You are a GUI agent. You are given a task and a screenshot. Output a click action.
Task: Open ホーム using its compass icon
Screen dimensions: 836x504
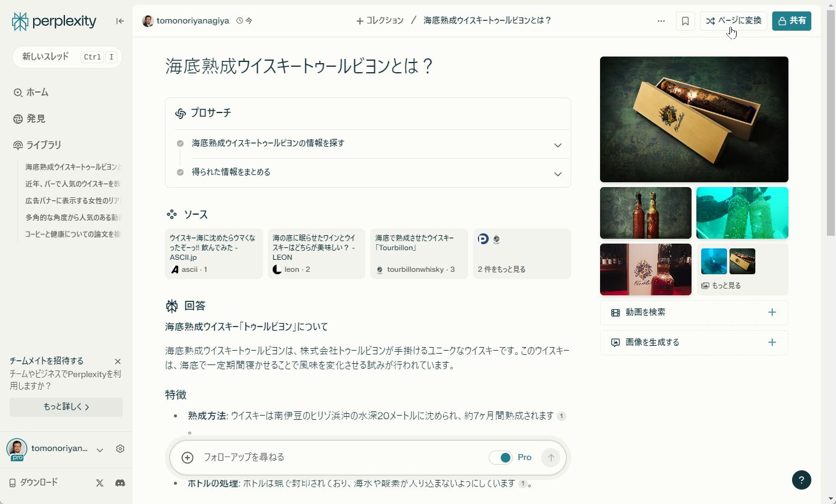pos(16,92)
